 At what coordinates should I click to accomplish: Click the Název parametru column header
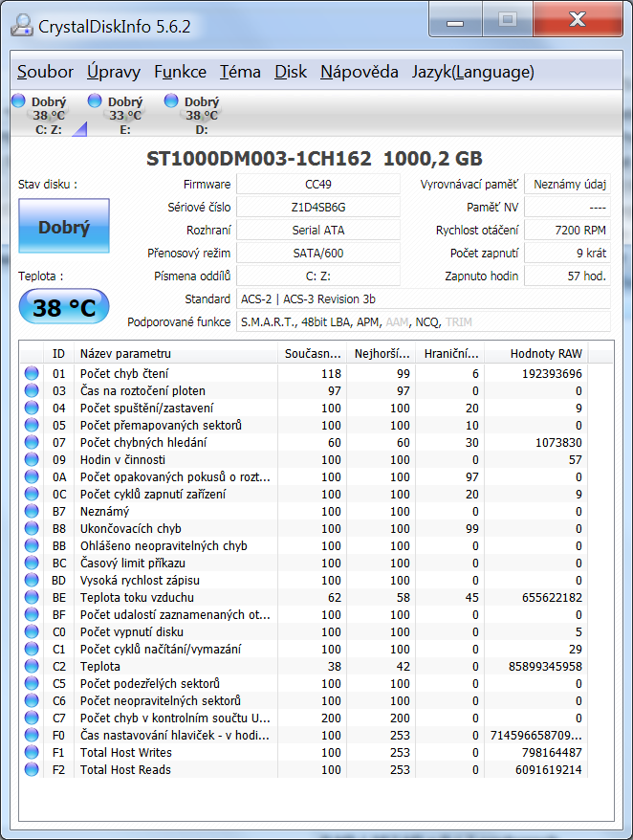(176, 354)
